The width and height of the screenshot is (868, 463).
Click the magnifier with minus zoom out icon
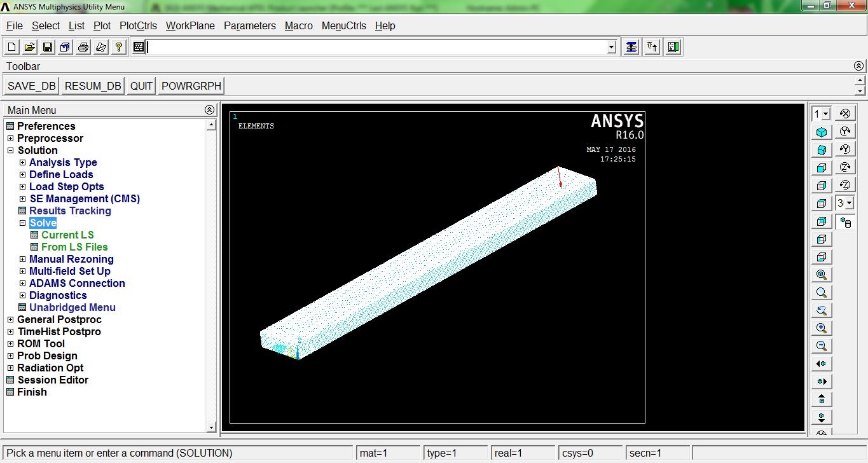(822, 346)
